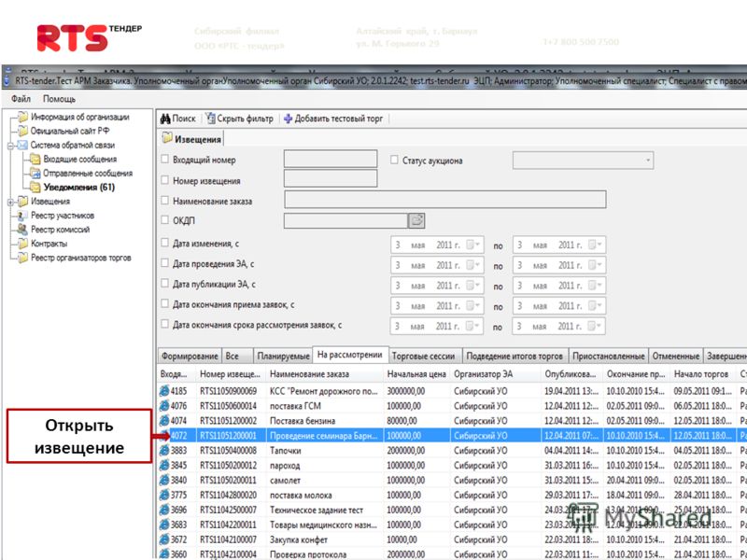Viewport: 747px width, 560px height.
Task: Click the row icon for entry 4185
Action: point(164,391)
